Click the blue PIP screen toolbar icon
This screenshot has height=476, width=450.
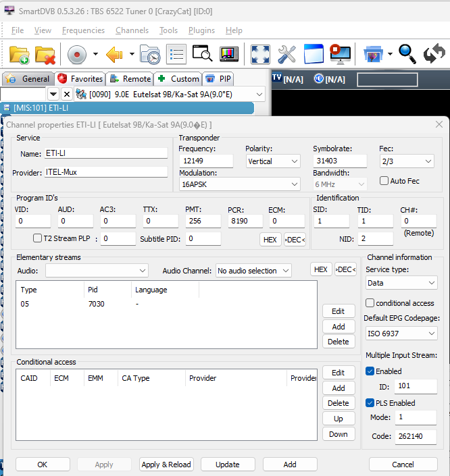point(373,55)
